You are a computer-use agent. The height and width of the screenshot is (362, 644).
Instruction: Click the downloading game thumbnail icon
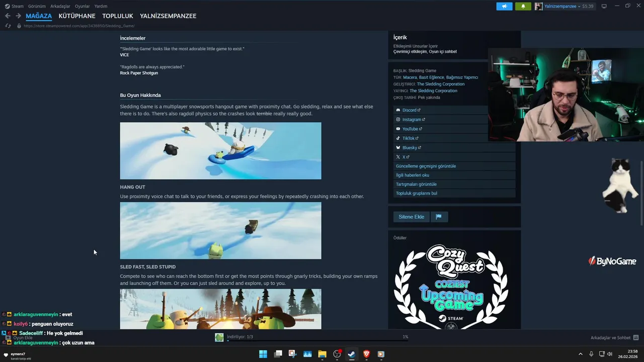click(x=219, y=337)
